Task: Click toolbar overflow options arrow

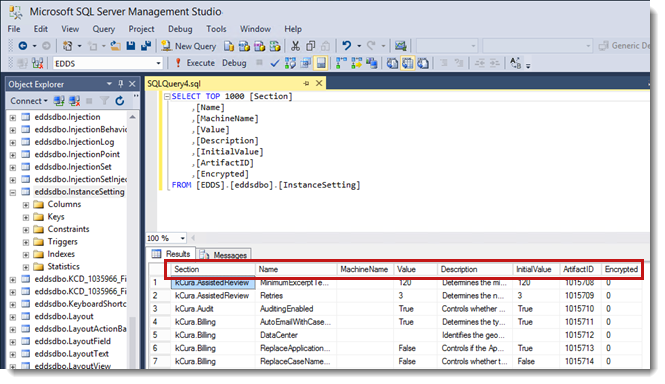Action: 528,66
